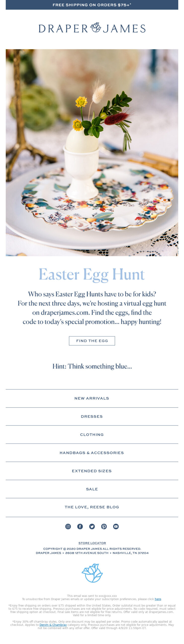Follow Draper James on Pinterest
184x644 pixels.
[103, 527]
